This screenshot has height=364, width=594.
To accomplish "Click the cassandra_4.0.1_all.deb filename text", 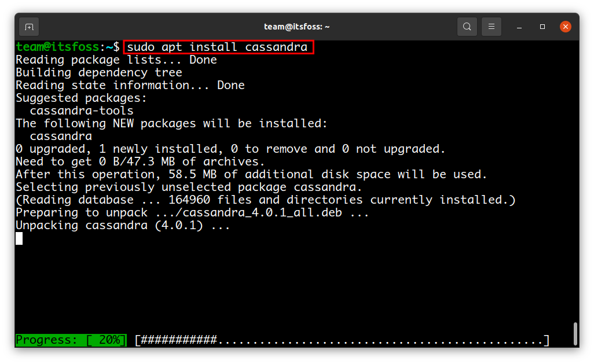I will [262, 212].
